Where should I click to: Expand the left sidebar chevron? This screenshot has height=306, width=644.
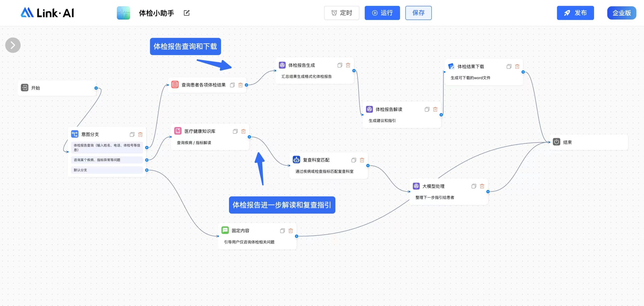click(x=13, y=45)
